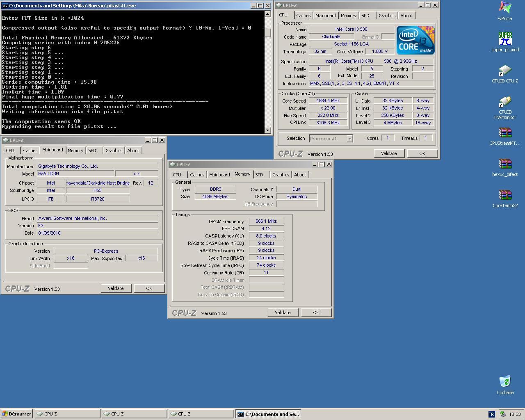
Task: Open the CPUID CPU-Z desktop shortcut
Action: click(505, 73)
